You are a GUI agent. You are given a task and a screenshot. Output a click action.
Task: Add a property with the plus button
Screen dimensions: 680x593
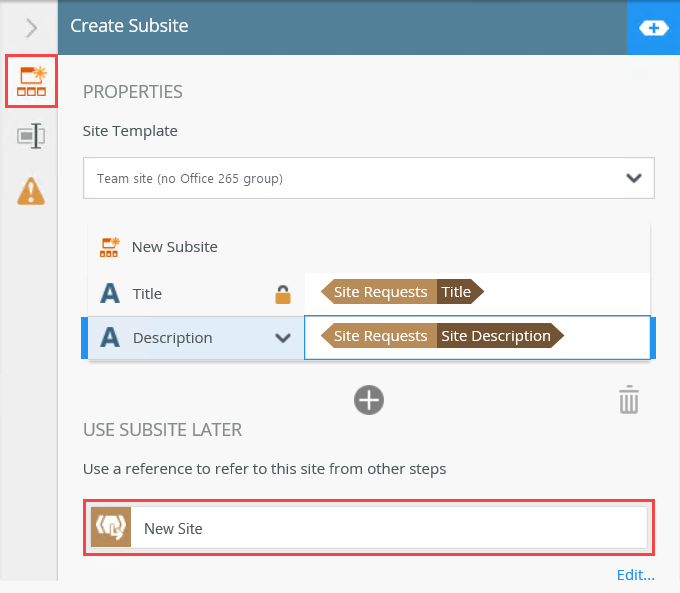pos(369,400)
